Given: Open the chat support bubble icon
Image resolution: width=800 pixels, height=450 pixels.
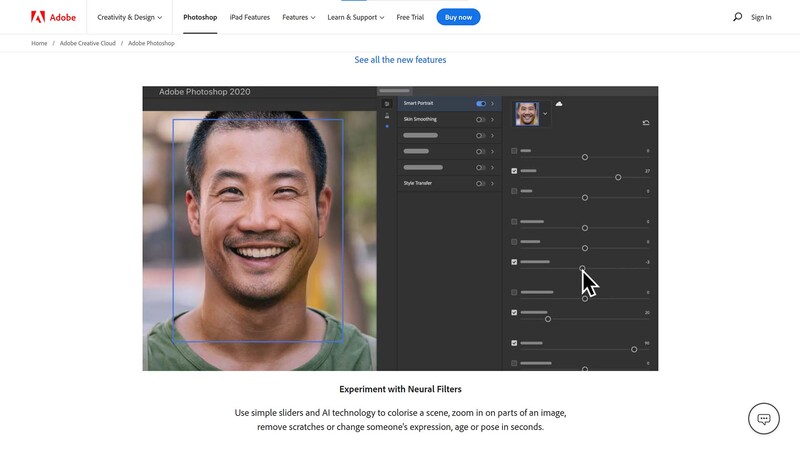Looking at the screenshot, I should point(763,419).
